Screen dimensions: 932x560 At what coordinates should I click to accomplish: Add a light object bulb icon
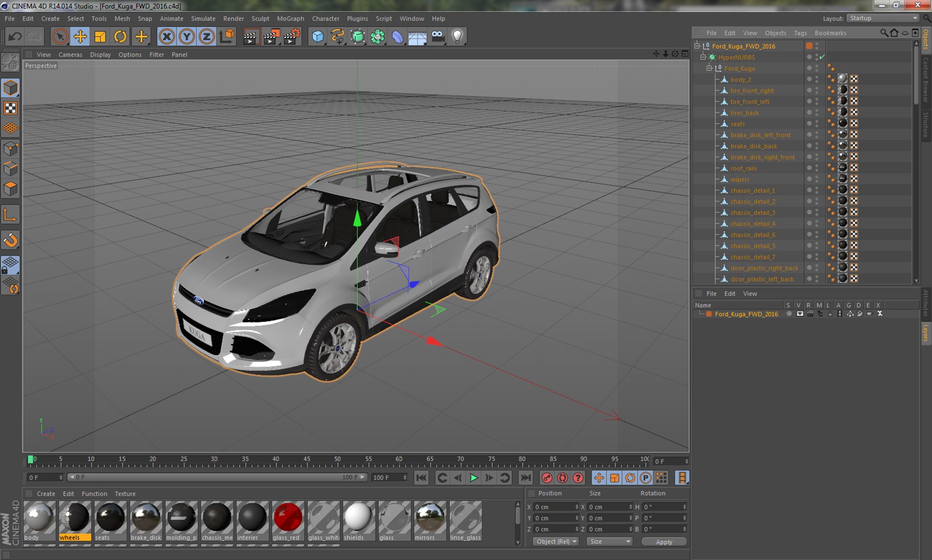point(457,36)
